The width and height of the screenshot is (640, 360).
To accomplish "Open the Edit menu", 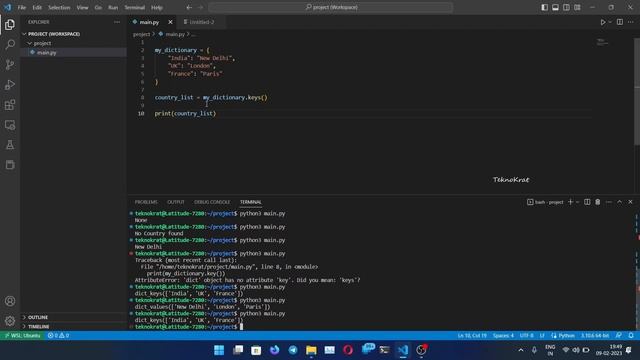I will (x=37, y=7).
